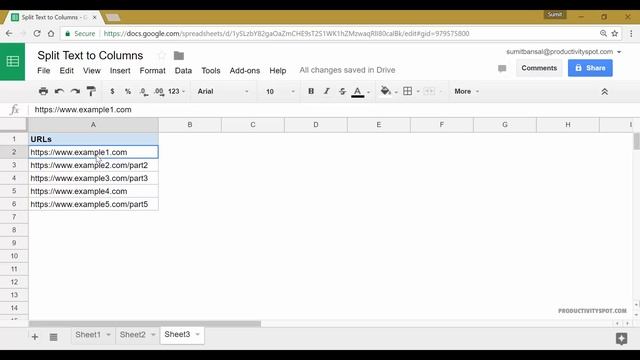Switch to Sheet2 tab
The image size is (640, 360).
[133, 335]
